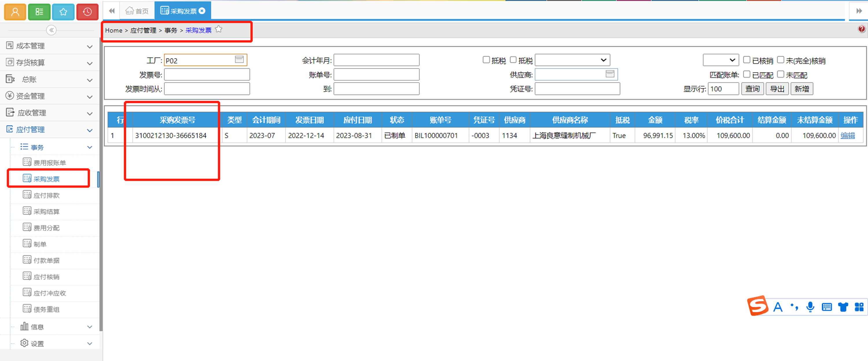Check the 未匹配 checkbox
868x361 pixels.
tap(780, 74)
